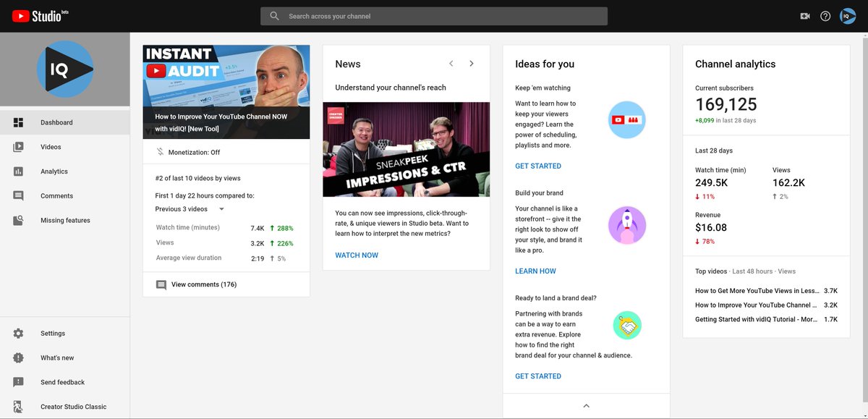
Task: Open the Analytics menu item
Action: click(x=65, y=172)
